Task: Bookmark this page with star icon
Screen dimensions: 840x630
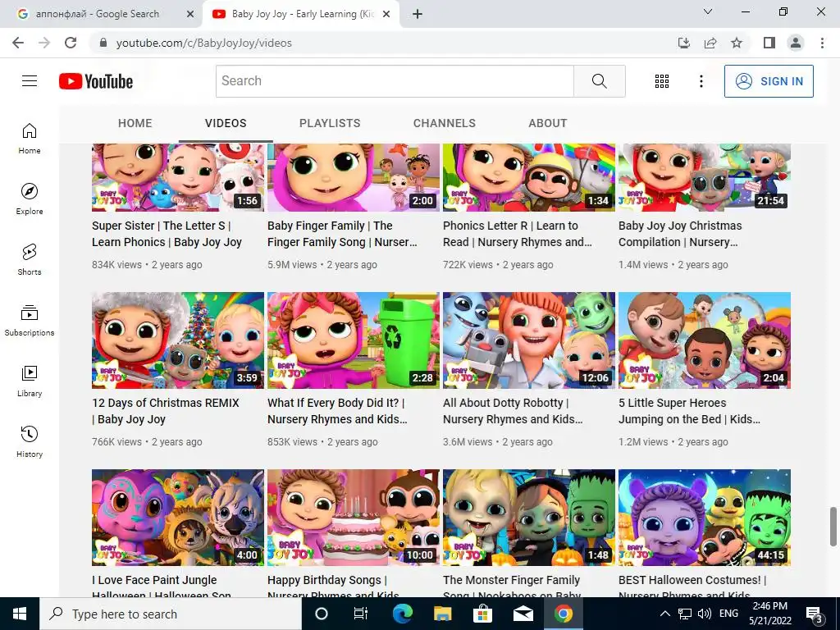Action: point(737,43)
